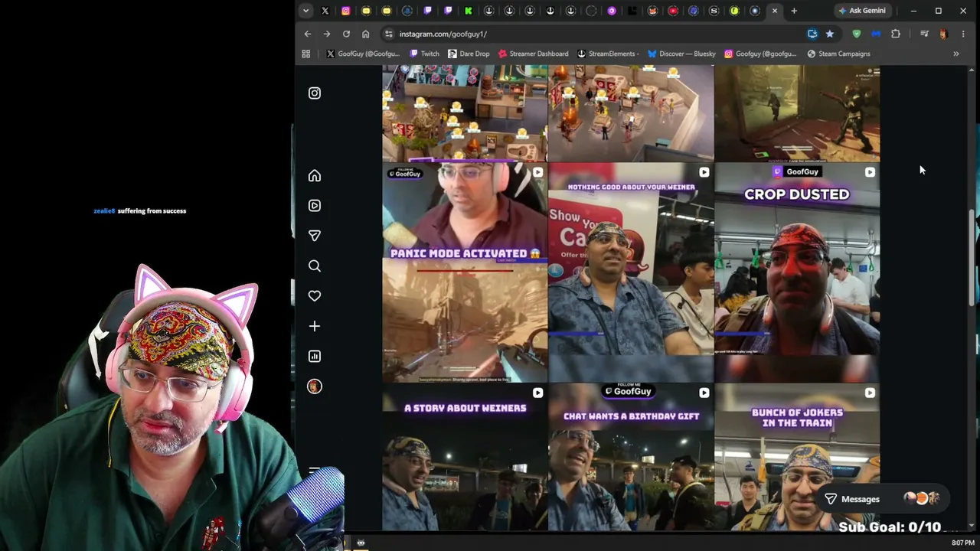Open the install app icon in address bar
The height and width of the screenshot is (551, 980).
tap(812, 34)
